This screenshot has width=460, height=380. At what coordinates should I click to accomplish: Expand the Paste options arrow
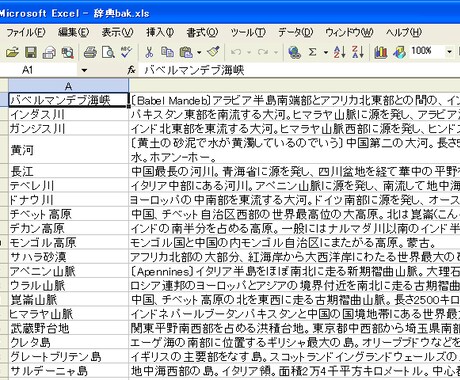tap(199, 52)
